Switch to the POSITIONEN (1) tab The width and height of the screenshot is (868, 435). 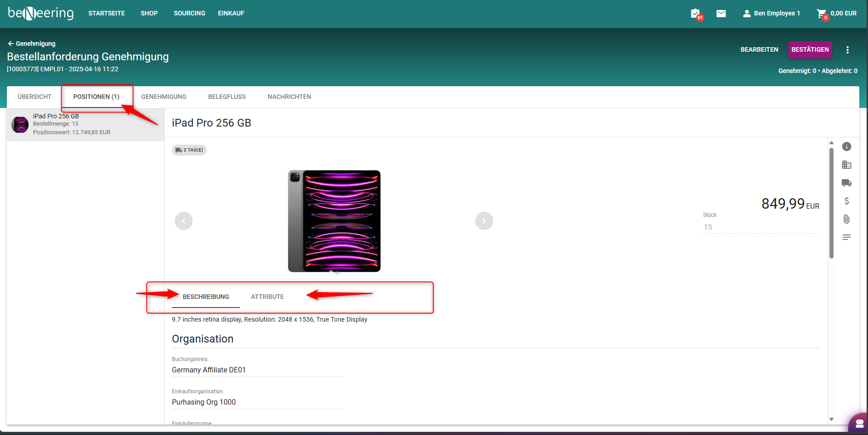(x=96, y=97)
